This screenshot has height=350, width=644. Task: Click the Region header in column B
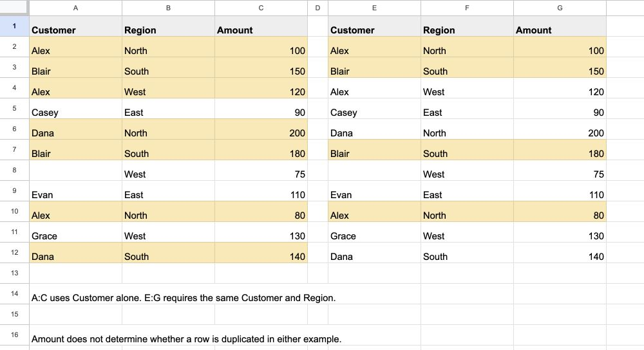168,26
